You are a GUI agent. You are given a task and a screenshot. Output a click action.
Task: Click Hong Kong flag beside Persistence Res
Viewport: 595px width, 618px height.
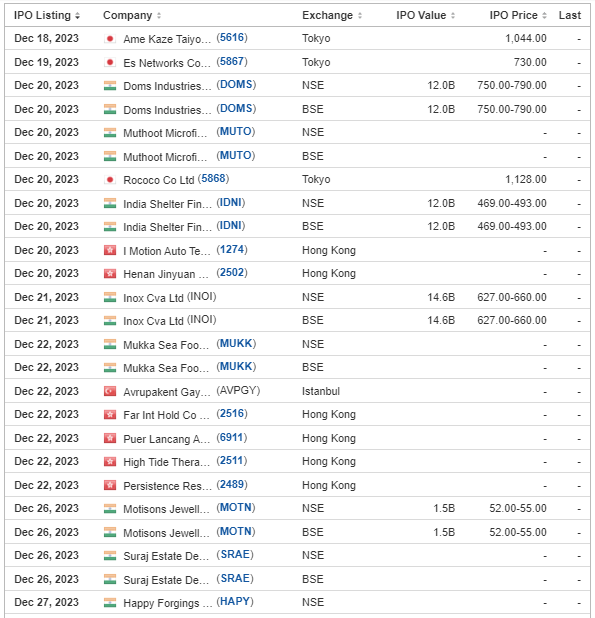110,485
